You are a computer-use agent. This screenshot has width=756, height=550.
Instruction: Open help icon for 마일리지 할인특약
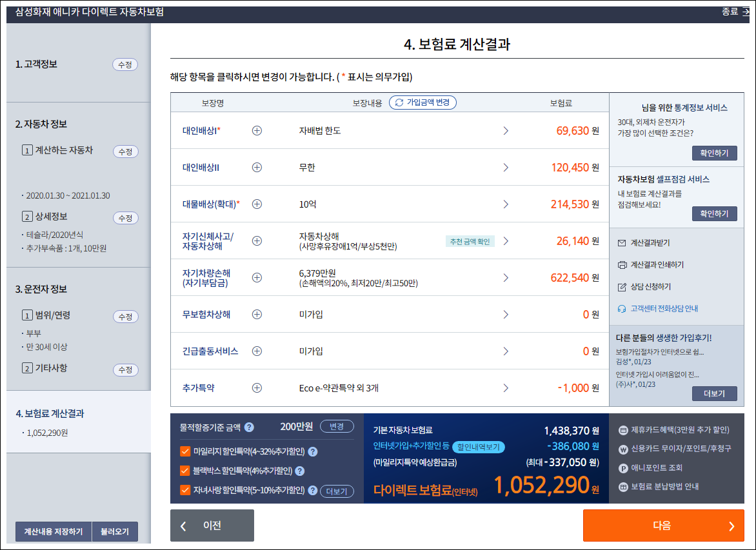coord(312,451)
